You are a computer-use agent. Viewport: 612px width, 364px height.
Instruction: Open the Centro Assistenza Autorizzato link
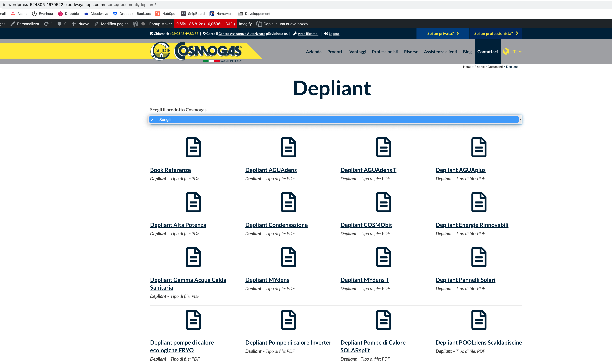point(242,34)
